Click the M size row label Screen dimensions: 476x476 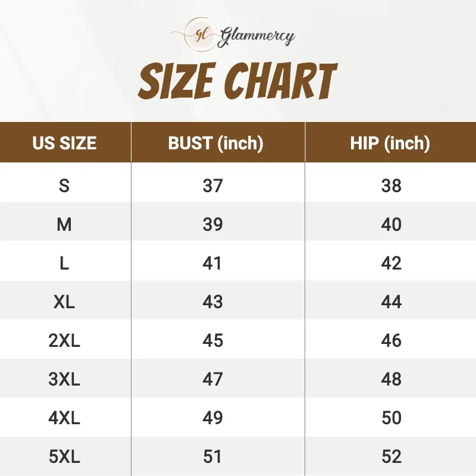[x=64, y=224]
